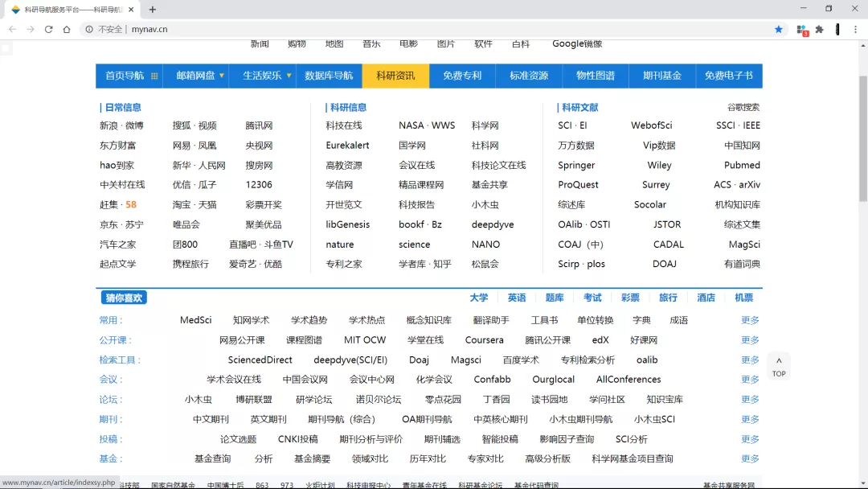This screenshot has width=868, height=489.
Task: Click the TOP back-to-top button
Action: click(x=779, y=367)
